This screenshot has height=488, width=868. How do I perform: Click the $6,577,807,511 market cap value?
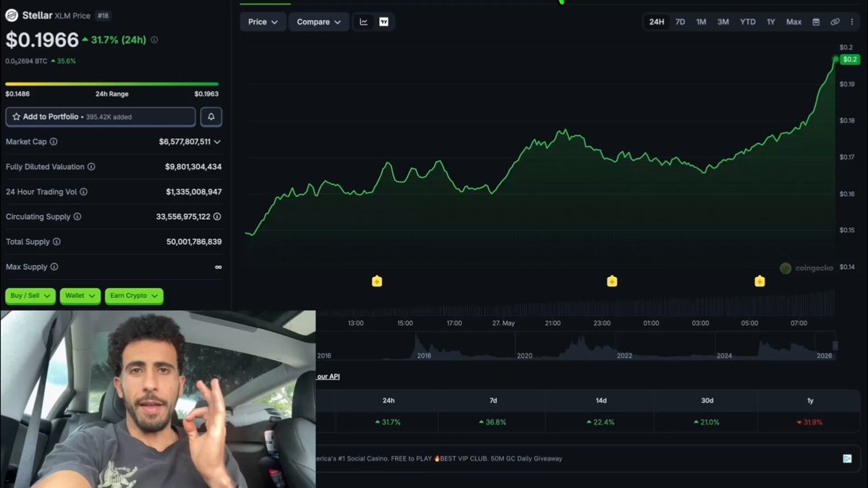(184, 142)
